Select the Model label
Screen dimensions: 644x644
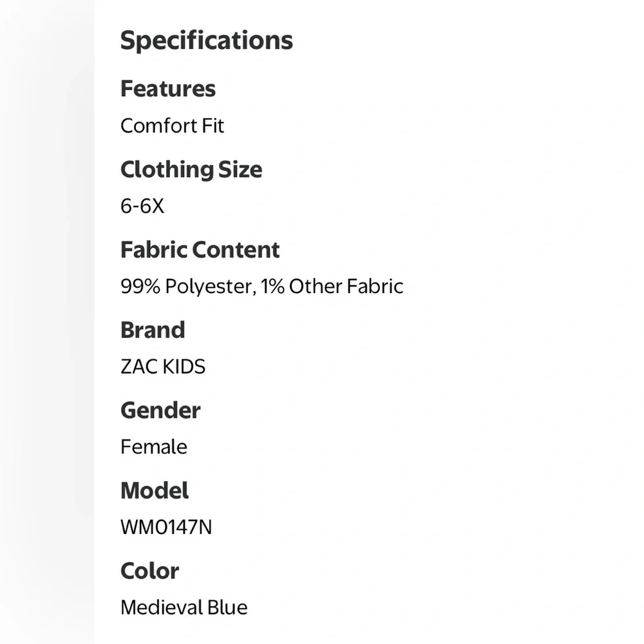(x=155, y=490)
